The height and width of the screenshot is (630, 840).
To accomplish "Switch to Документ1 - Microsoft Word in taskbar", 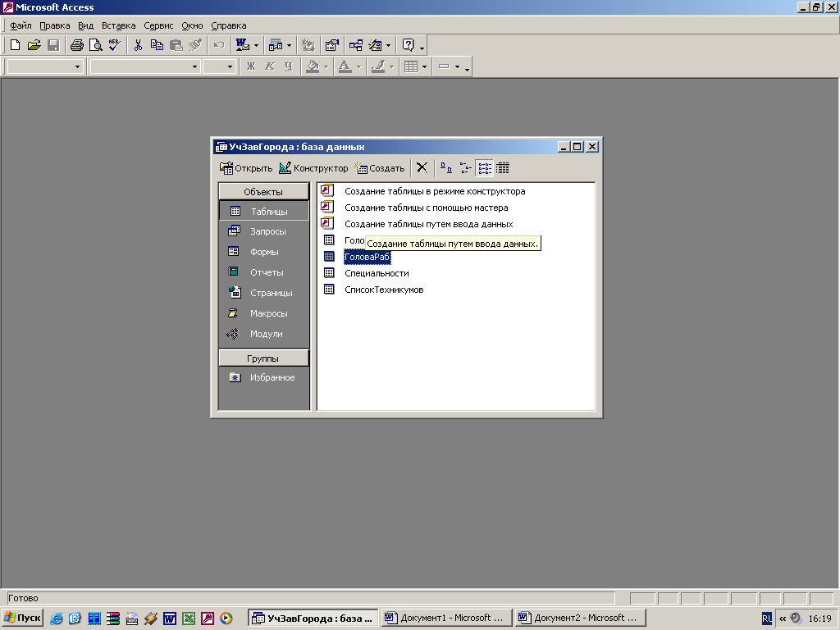I will point(445,618).
